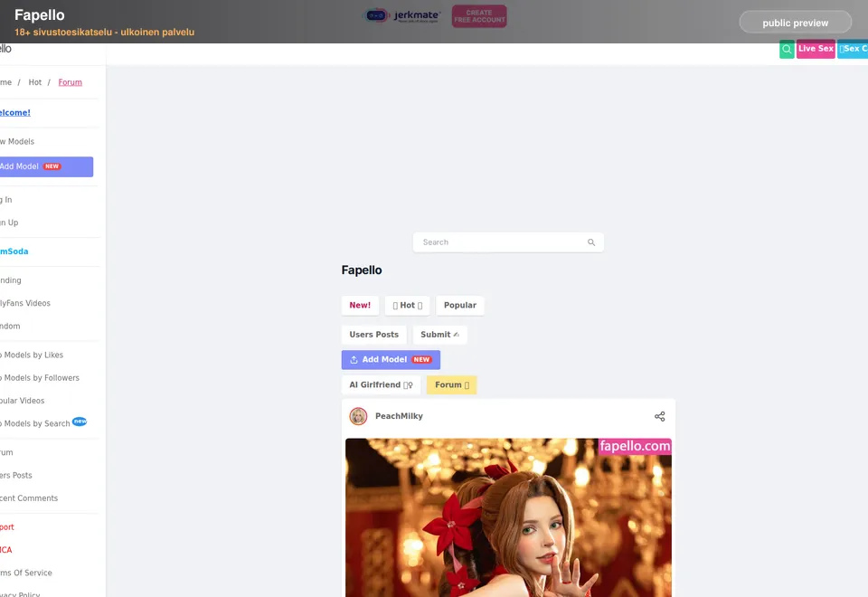868x597 pixels.
Task: Open the PeachMilky post thumbnail image
Action: [x=508, y=517]
